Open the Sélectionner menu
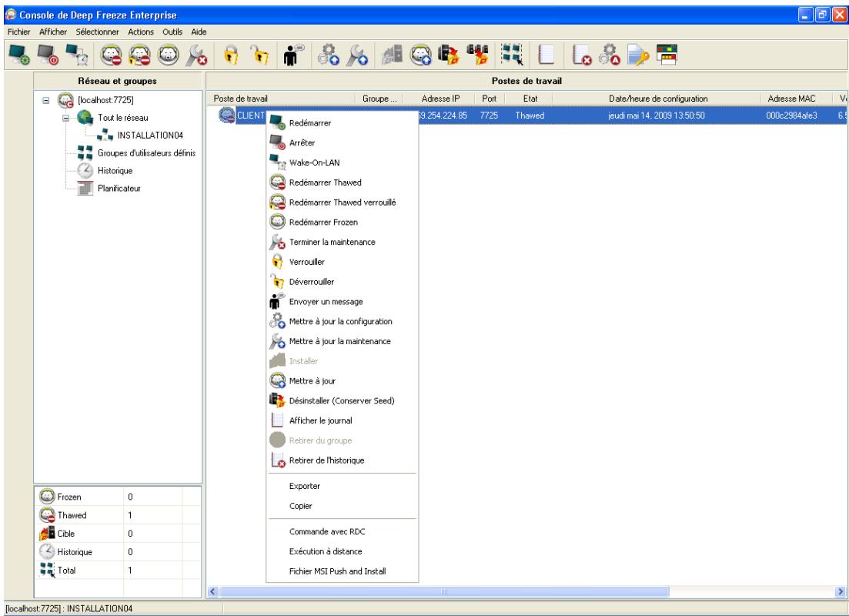The height and width of the screenshot is (616, 849). pyautogui.click(x=98, y=32)
